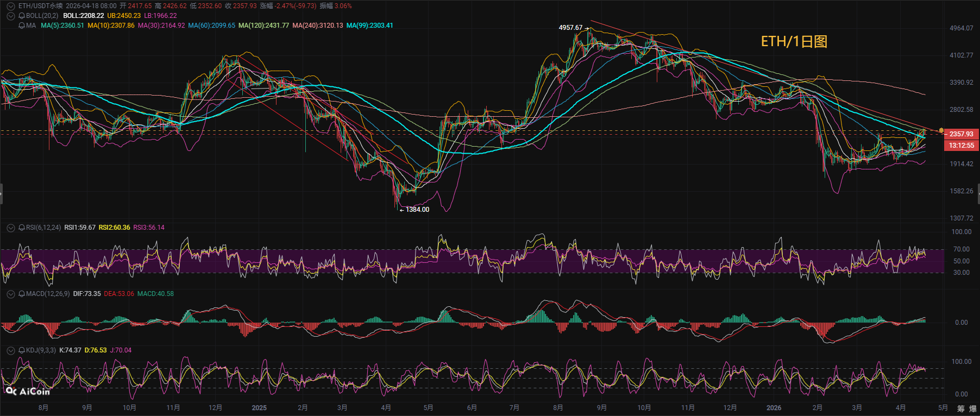Click the AiCoin logo watermark
The image size is (980, 416).
point(28,391)
